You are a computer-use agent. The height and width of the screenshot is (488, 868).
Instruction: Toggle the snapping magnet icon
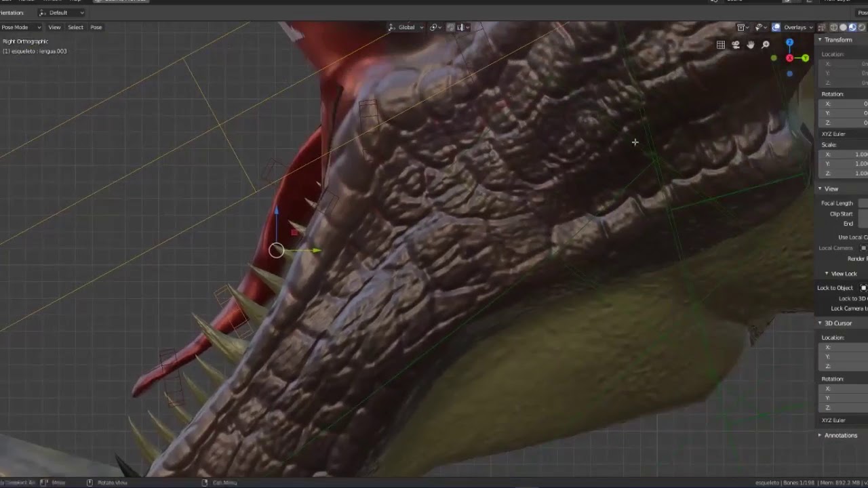coord(450,27)
